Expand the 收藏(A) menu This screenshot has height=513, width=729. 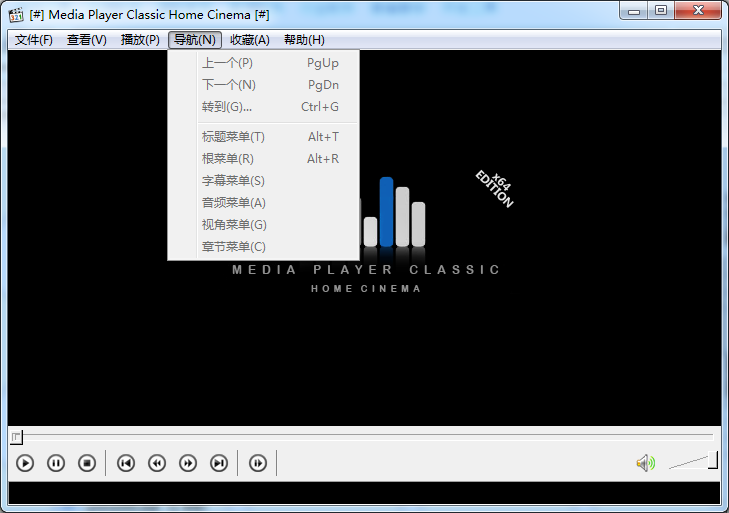250,40
